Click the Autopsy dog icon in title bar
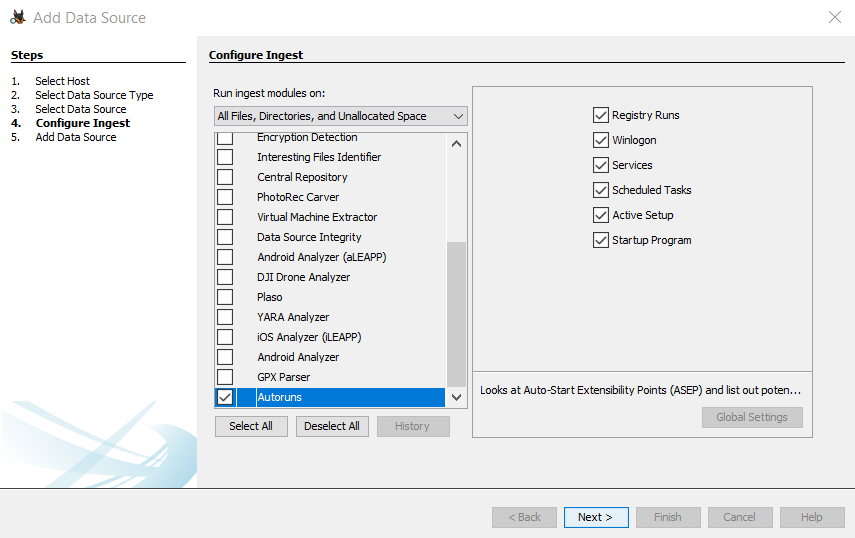Image resolution: width=855 pixels, height=538 pixels. point(17,17)
